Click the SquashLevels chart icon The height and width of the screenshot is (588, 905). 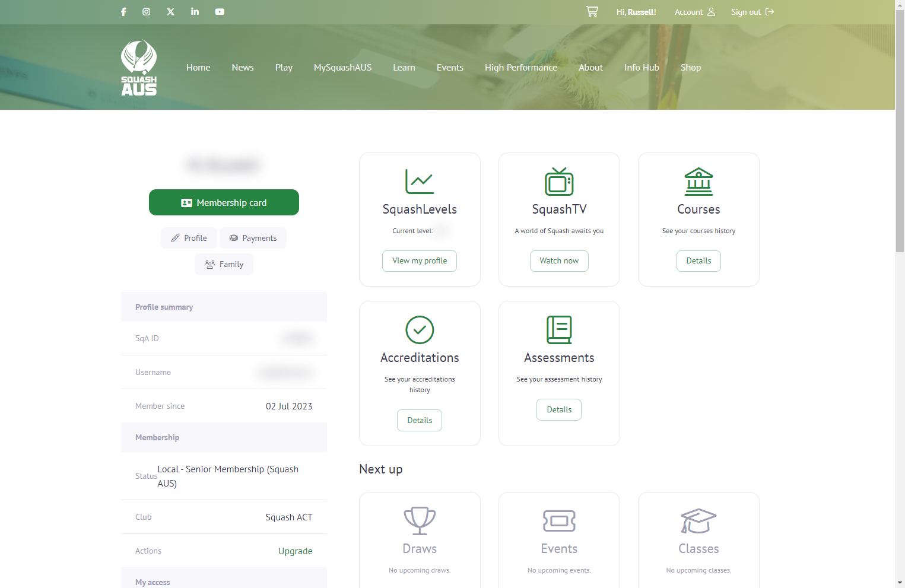[420, 182]
